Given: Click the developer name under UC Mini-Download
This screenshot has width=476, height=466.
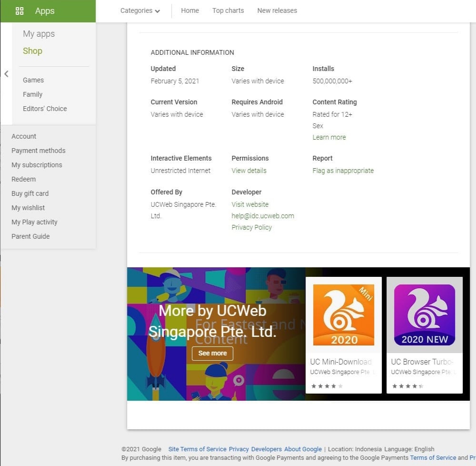Looking at the screenshot, I should (342, 372).
